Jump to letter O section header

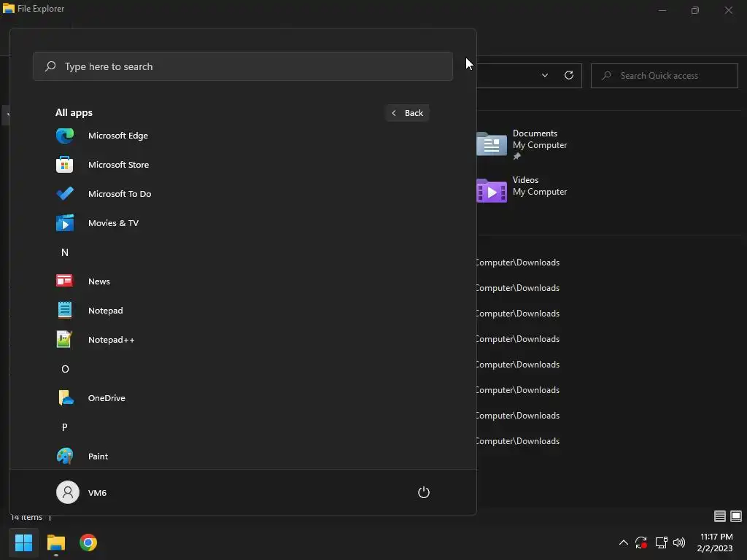click(x=65, y=369)
